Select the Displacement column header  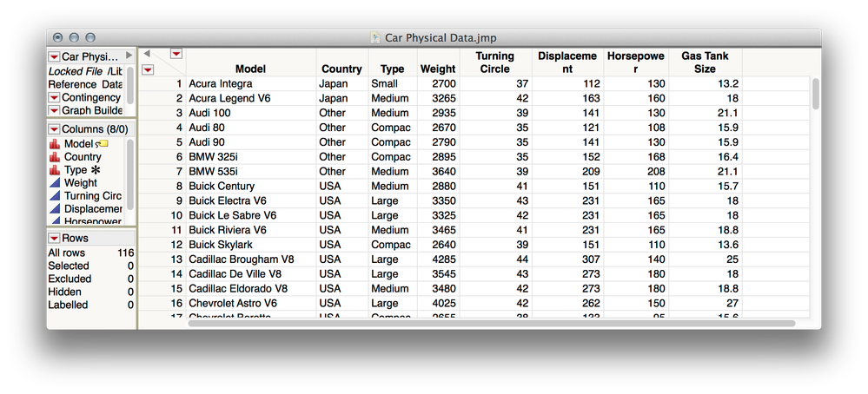(567, 62)
